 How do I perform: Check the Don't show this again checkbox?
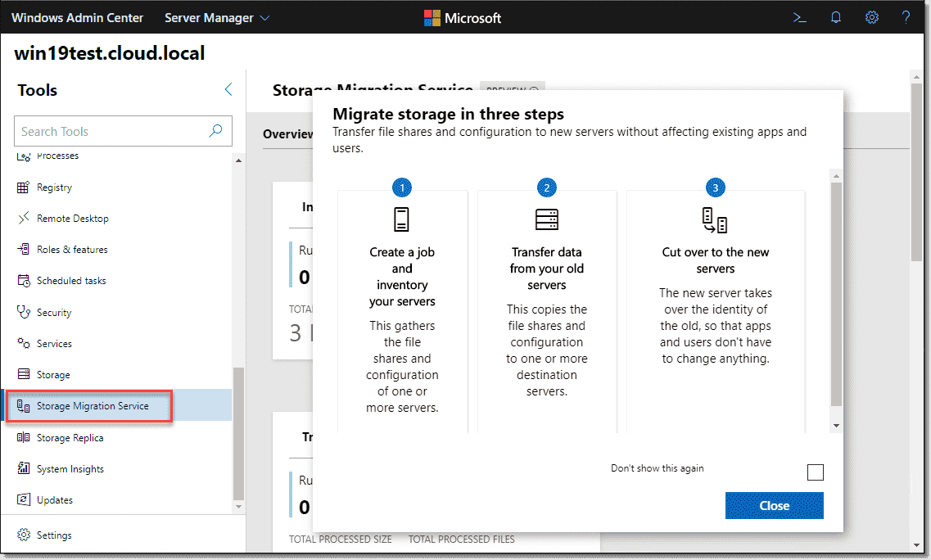[x=816, y=472]
